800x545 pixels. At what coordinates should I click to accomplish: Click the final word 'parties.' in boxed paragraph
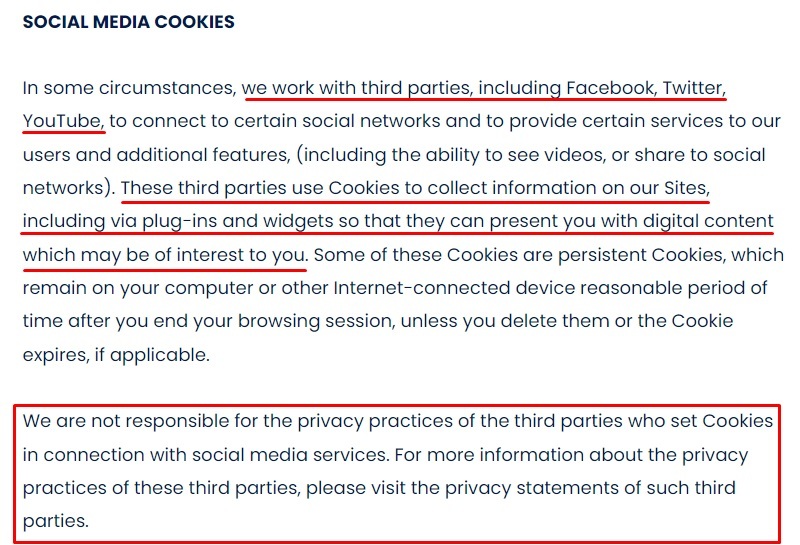tap(56, 521)
